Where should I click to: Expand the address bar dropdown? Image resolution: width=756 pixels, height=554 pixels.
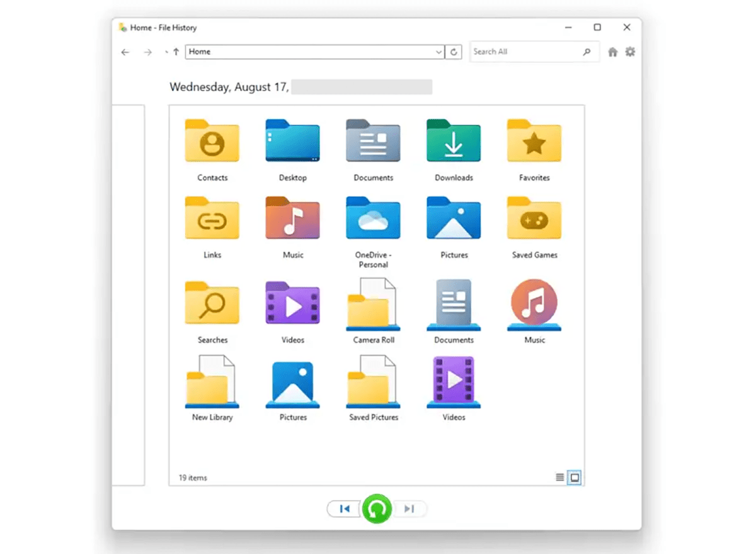point(439,52)
